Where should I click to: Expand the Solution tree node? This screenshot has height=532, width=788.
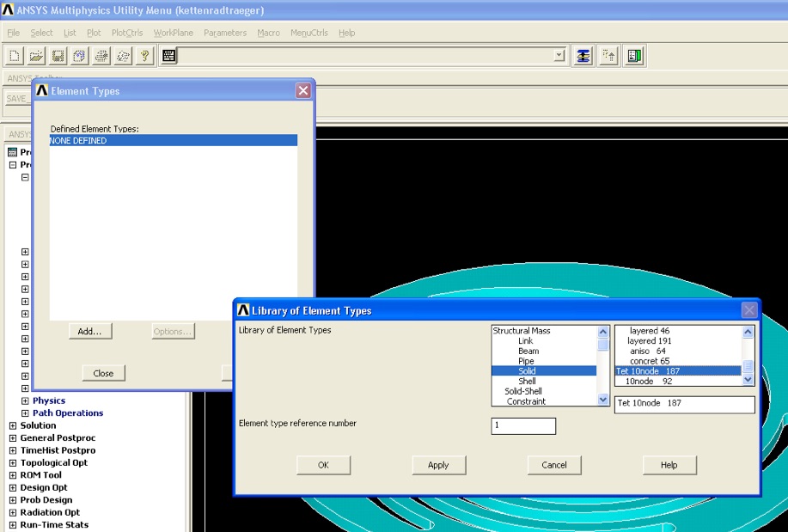(13, 425)
